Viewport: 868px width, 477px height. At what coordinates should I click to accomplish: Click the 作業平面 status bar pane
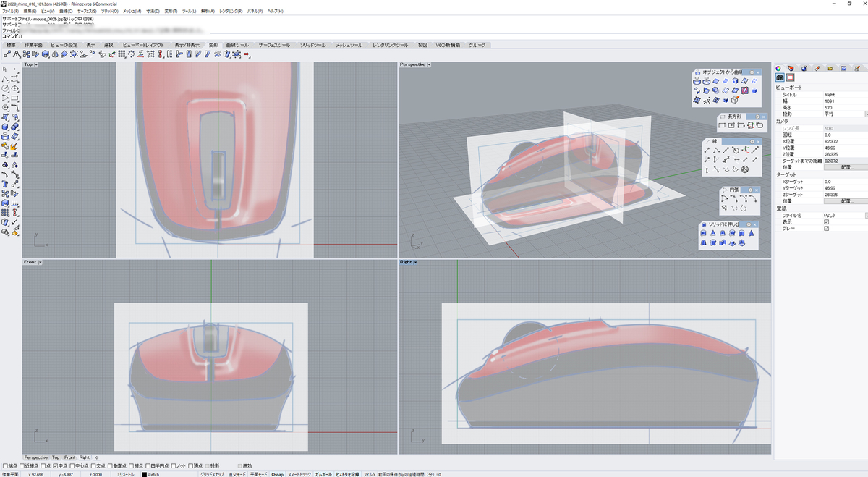coord(11,474)
